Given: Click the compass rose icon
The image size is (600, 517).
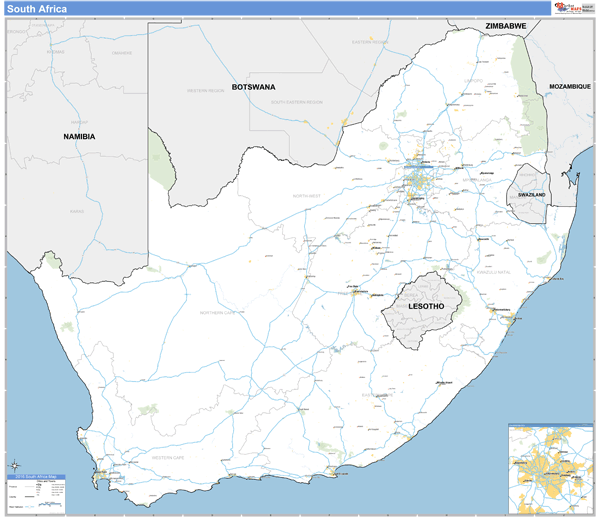Looking at the screenshot, I should coord(15,466).
